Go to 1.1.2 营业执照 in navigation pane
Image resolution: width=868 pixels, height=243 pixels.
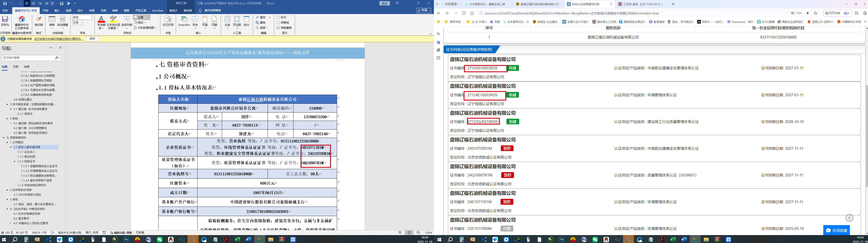coord(26,156)
